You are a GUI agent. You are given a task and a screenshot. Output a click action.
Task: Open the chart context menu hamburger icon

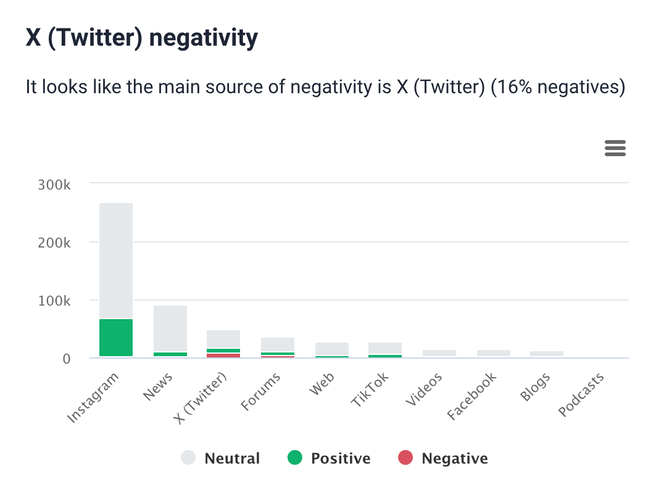point(615,149)
